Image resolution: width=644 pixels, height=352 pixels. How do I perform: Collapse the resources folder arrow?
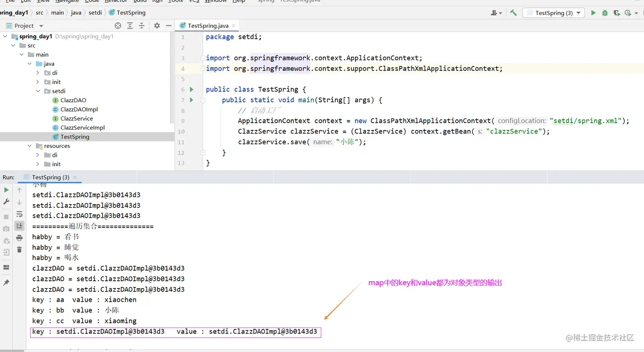tap(29, 146)
